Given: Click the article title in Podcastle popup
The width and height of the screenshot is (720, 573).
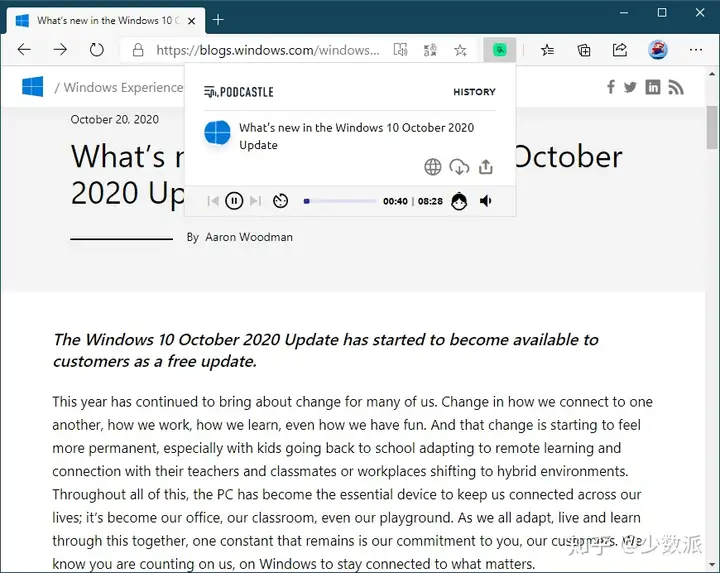Looking at the screenshot, I should 356,136.
